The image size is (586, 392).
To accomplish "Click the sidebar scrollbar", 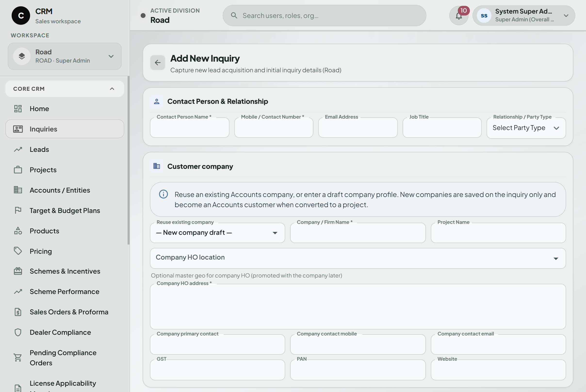I will (129, 161).
